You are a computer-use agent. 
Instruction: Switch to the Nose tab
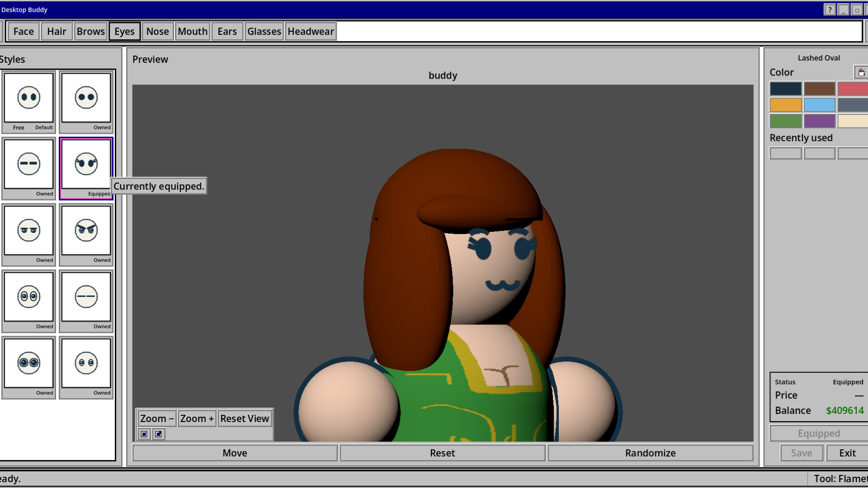(157, 31)
